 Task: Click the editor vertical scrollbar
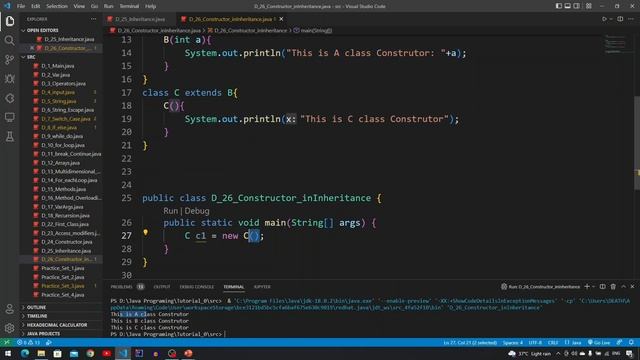637,143
